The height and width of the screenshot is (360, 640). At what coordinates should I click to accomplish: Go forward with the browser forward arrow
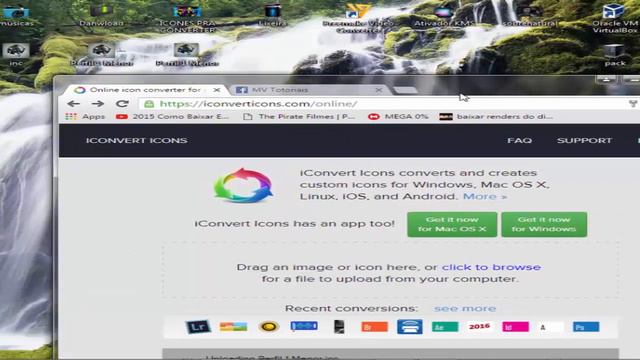98,104
